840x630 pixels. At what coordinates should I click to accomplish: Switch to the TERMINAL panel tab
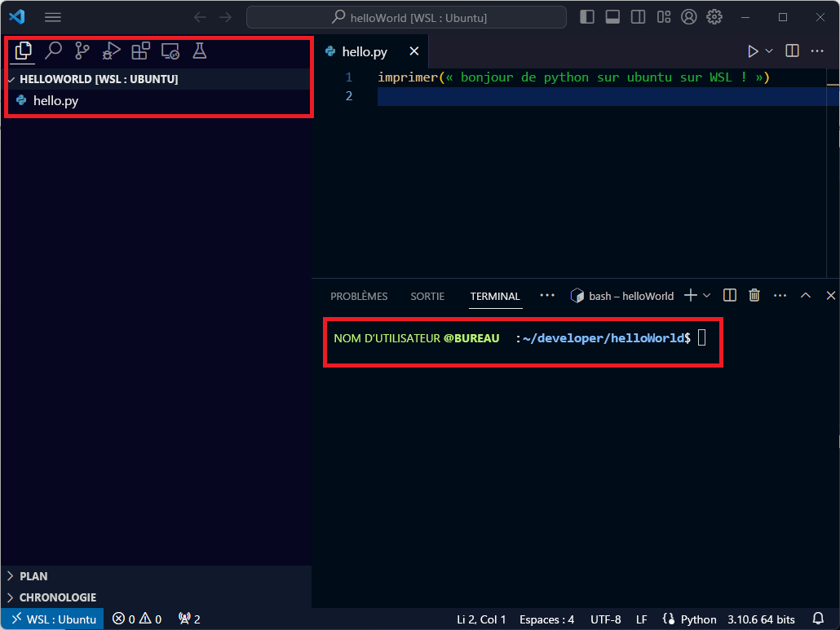point(495,296)
